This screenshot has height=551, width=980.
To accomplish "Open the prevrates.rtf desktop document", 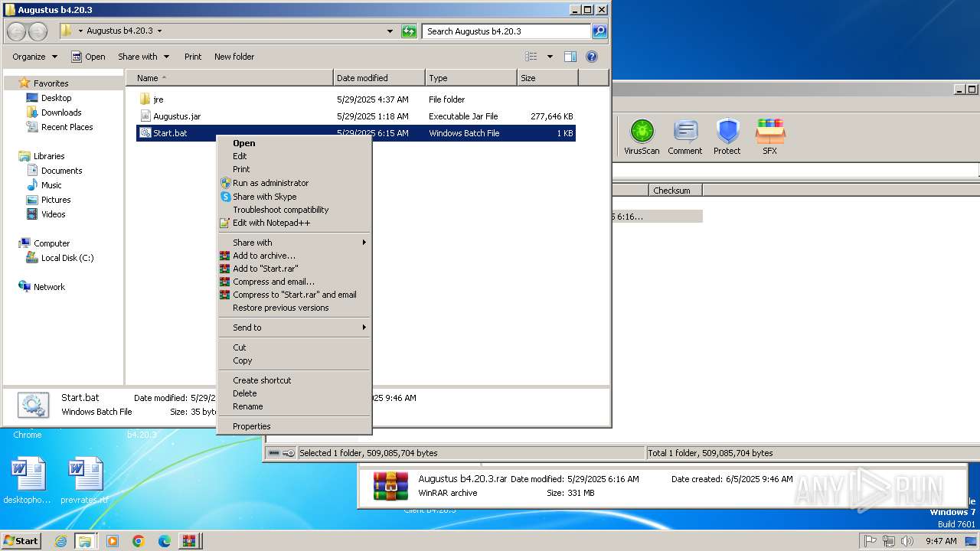I will 84,481.
